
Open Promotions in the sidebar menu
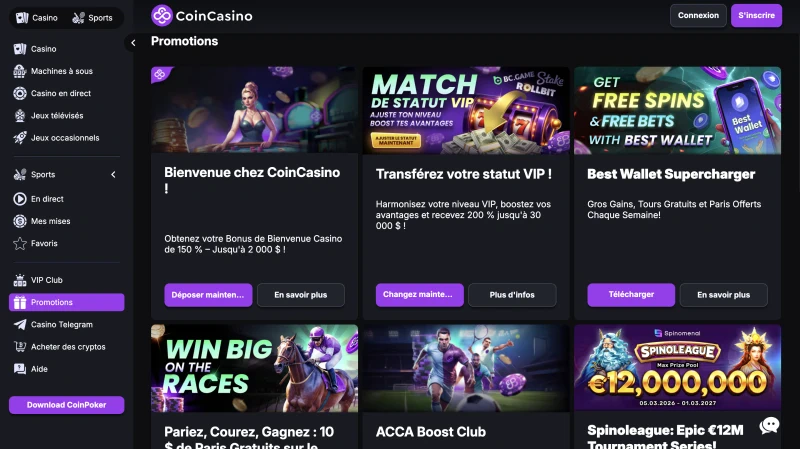tap(66, 302)
